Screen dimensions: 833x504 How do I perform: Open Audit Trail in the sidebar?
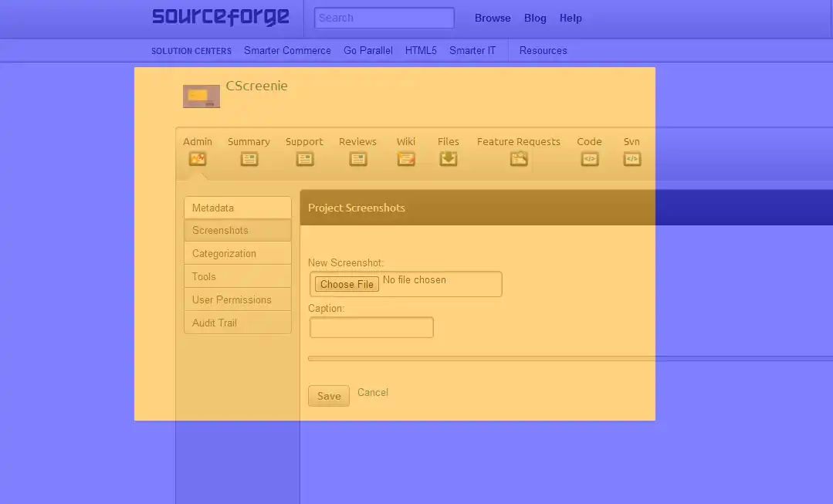coord(238,323)
